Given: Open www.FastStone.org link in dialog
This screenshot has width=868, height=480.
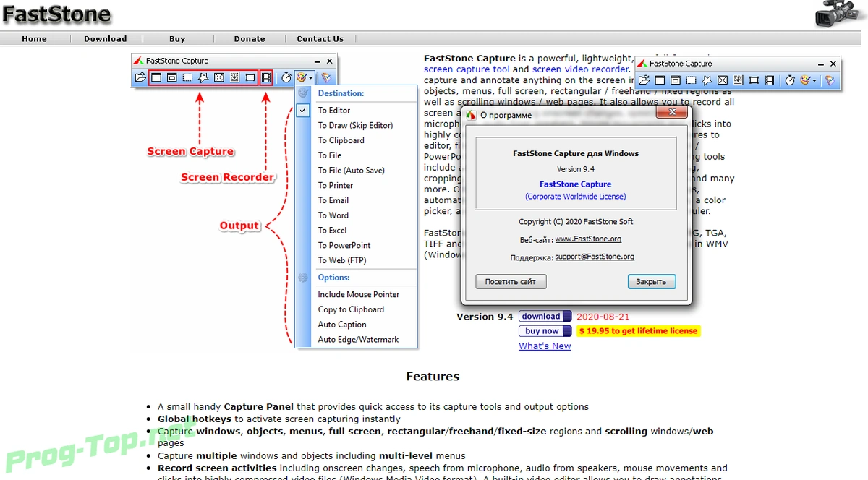Looking at the screenshot, I should (588, 239).
